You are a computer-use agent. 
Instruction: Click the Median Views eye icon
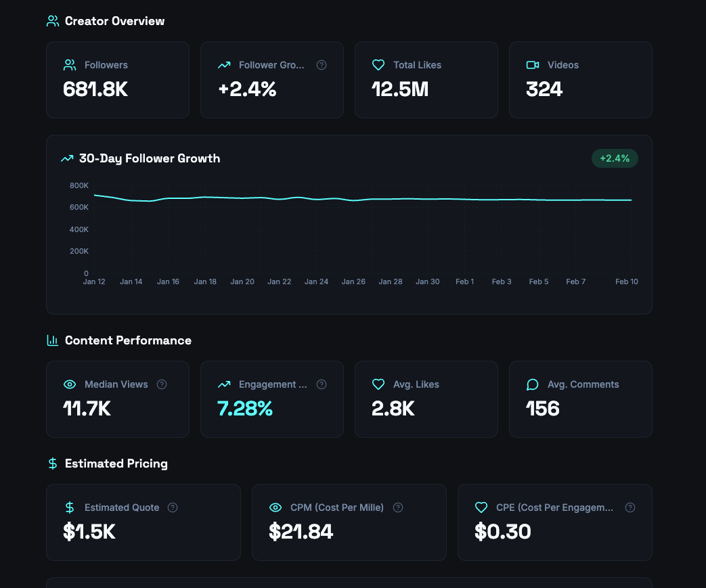(x=69, y=384)
